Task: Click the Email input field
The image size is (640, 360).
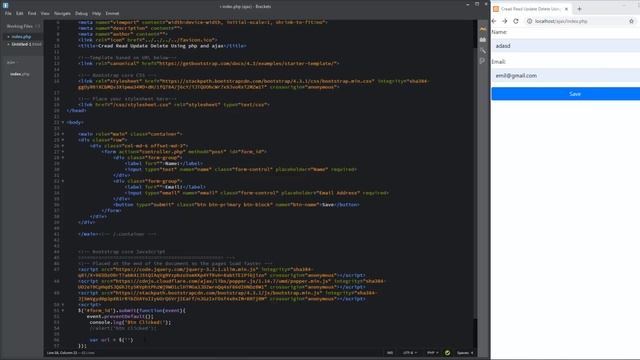Action: click(x=566, y=76)
